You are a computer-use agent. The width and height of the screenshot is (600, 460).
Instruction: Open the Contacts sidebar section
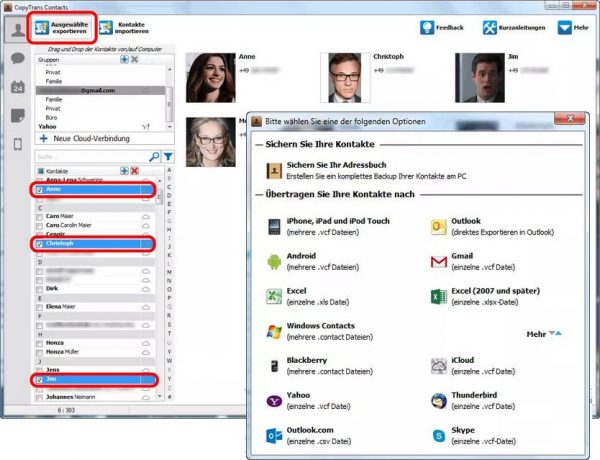18,30
